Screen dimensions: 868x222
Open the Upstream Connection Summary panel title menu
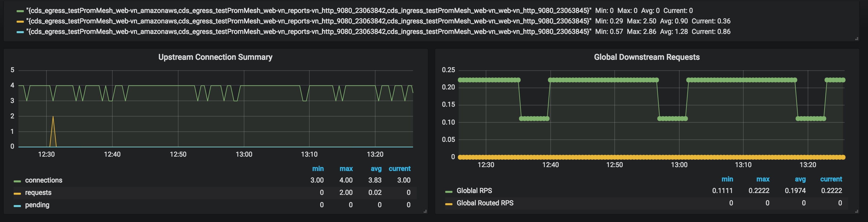pyautogui.click(x=215, y=57)
